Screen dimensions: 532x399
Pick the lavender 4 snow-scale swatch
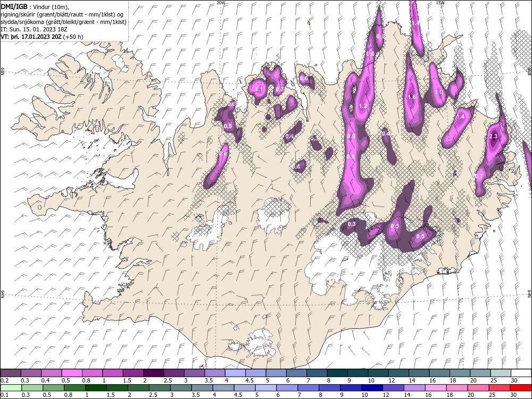235,373
